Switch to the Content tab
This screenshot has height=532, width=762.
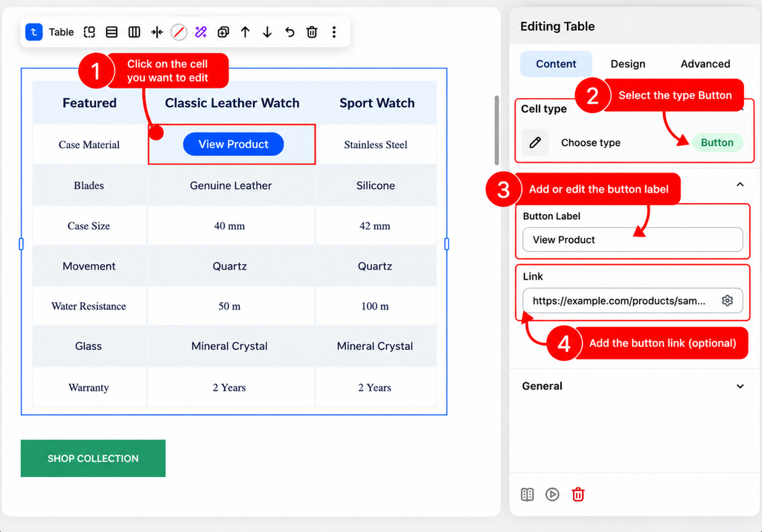556,64
